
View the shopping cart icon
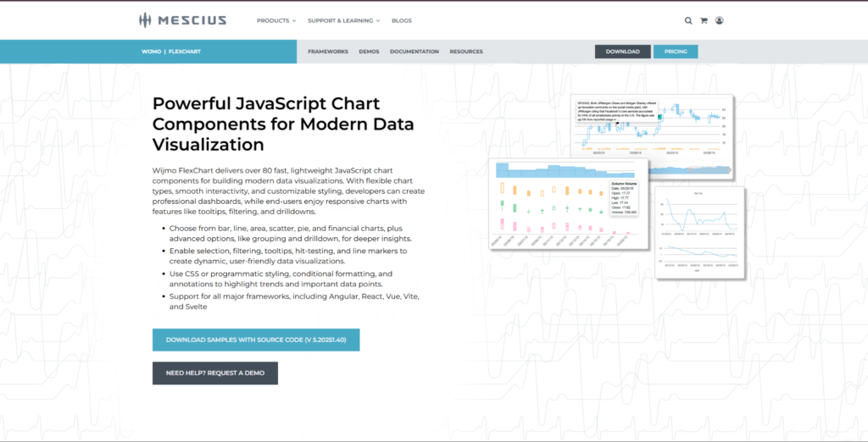tap(704, 20)
